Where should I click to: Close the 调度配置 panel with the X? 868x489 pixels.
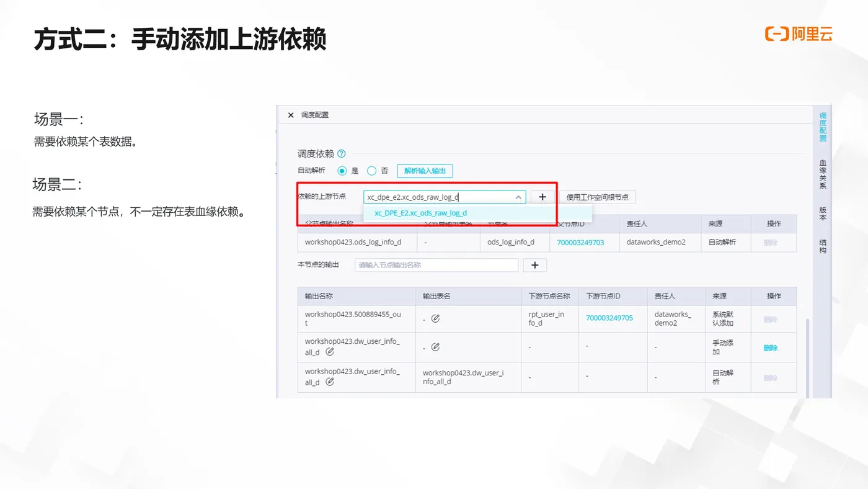291,115
